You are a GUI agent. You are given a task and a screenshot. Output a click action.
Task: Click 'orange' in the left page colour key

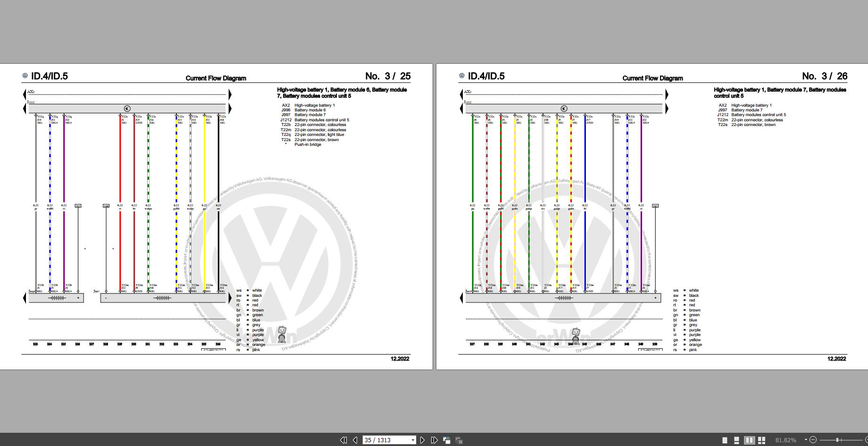(x=259, y=345)
